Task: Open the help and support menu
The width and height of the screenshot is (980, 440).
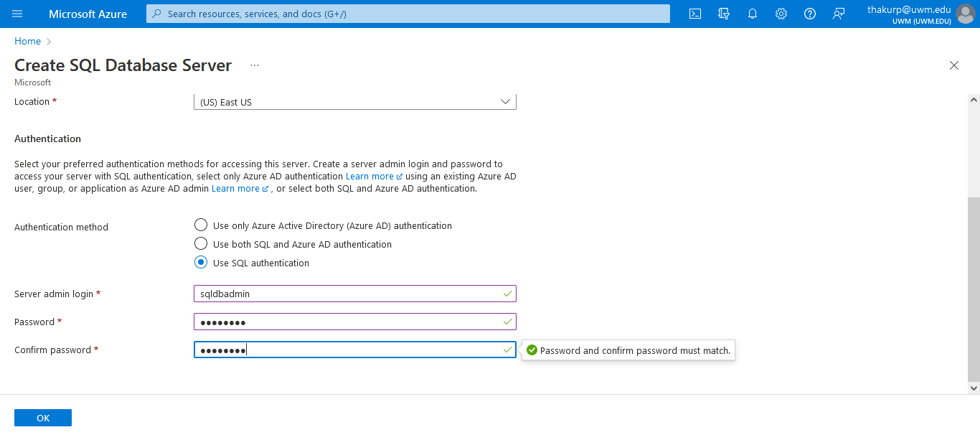Action: point(810,13)
